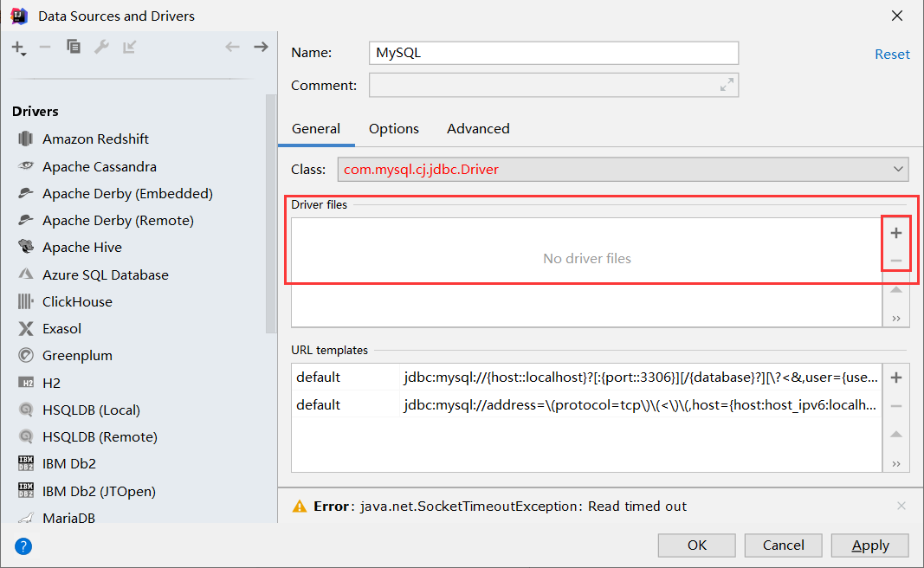This screenshot has height=568, width=924.
Task: Click the add data source plus icon
Action: tap(19, 48)
